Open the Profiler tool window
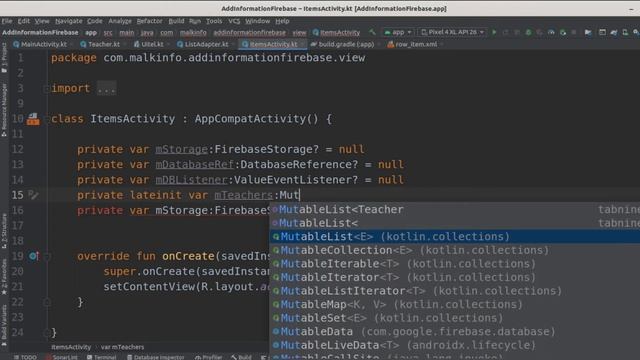Screen dimensions: 640x360 tap(209, 357)
